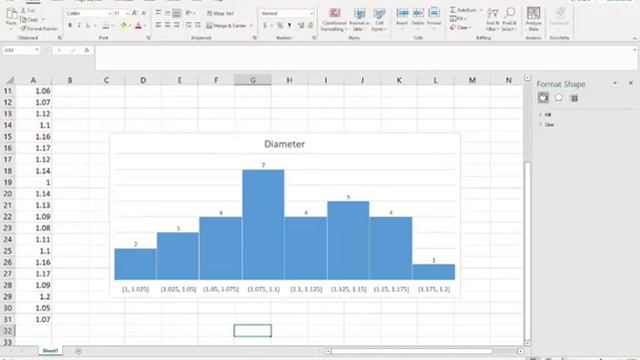Toggle bold formatting
The height and width of the screenshot is (360, 640).
pos(70,26)
